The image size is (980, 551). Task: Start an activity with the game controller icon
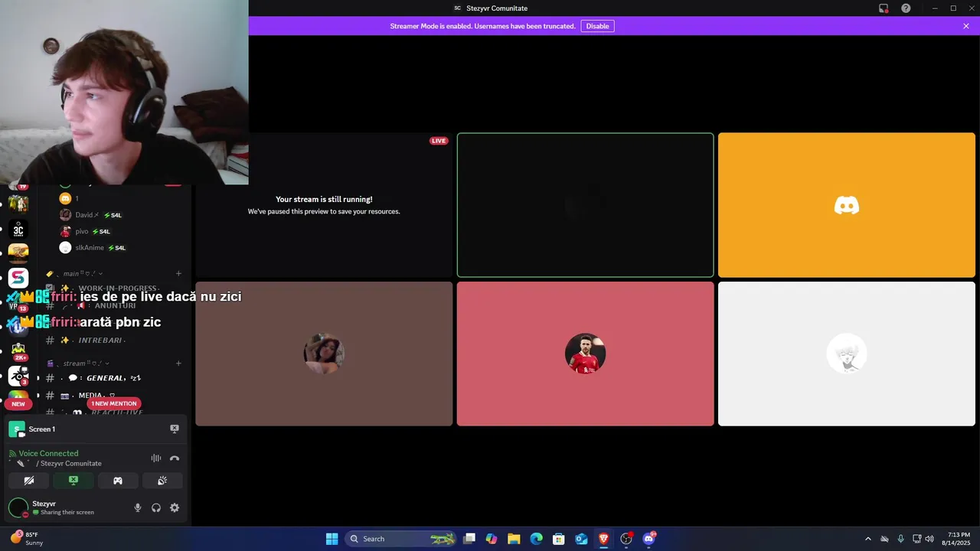118,481
